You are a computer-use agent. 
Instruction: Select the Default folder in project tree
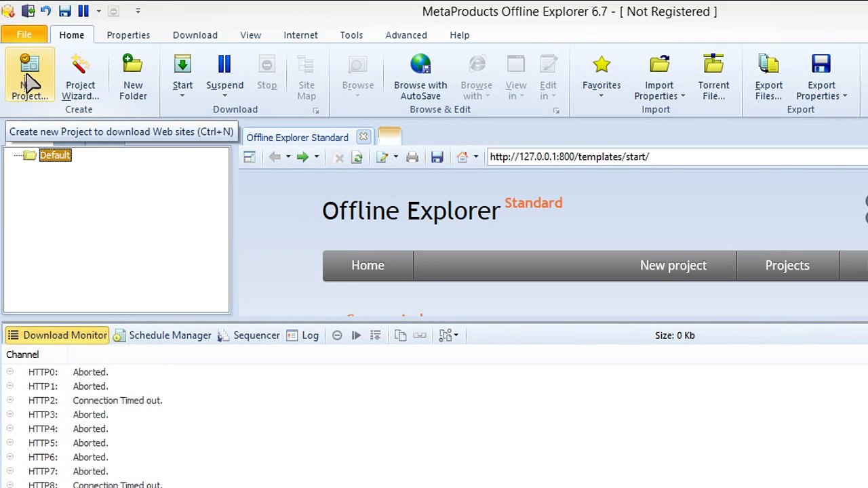(55, 155)
